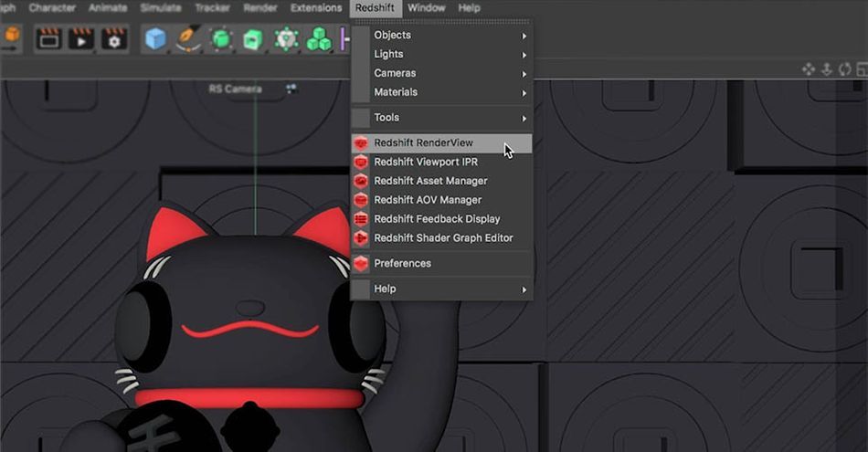Screen dimensions: 868x452
Task: Click the Redshift RenderView red icon
Action: (x=361, y=143)
